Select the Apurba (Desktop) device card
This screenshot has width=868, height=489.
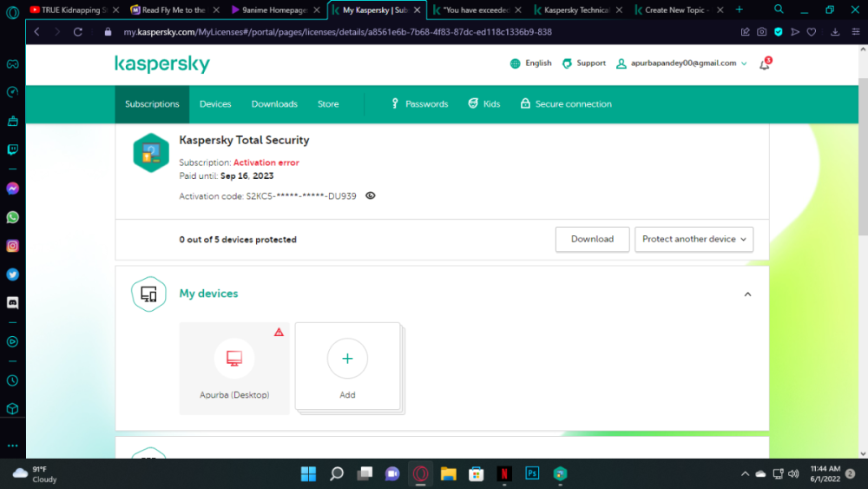pyautogui.click(x=234, y=367)
